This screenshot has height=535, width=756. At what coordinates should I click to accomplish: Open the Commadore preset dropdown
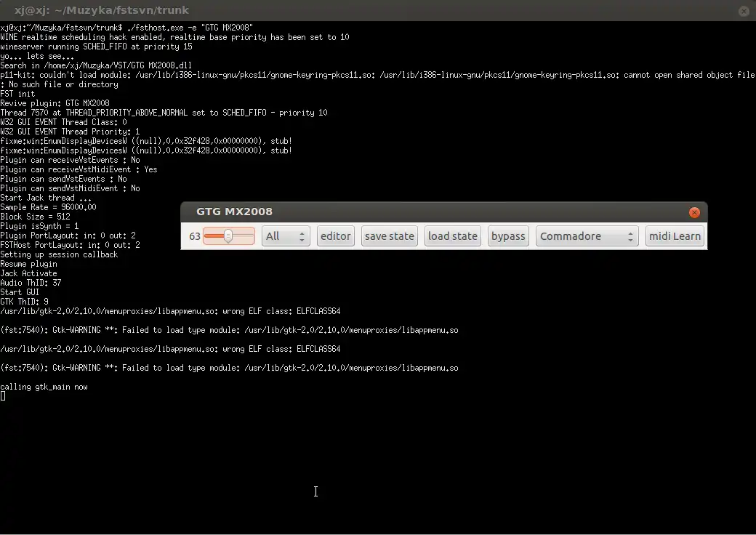pyautogui.click(x=587, y=236)
